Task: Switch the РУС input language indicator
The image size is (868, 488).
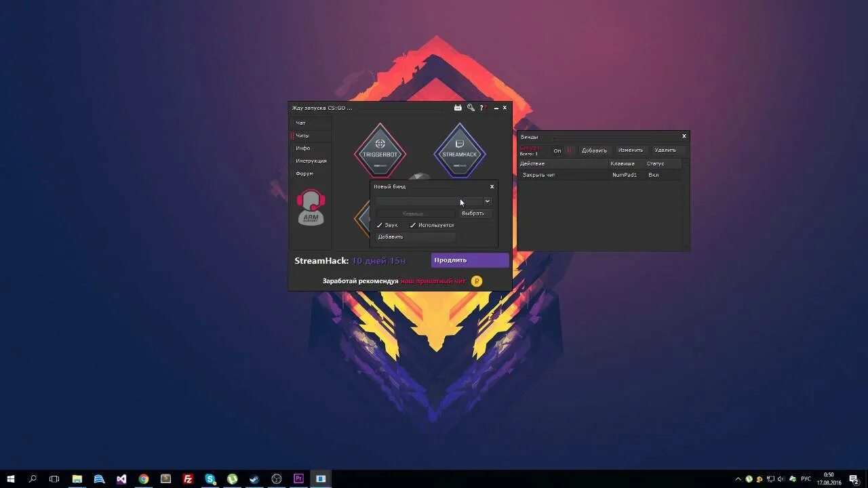Action: click(806, 479)
